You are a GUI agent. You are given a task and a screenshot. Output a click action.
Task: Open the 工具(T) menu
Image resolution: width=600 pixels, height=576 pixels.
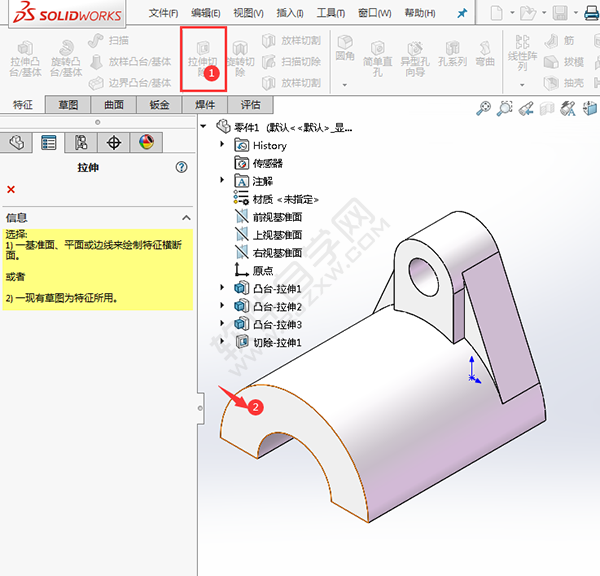click(x=331, y=13)
